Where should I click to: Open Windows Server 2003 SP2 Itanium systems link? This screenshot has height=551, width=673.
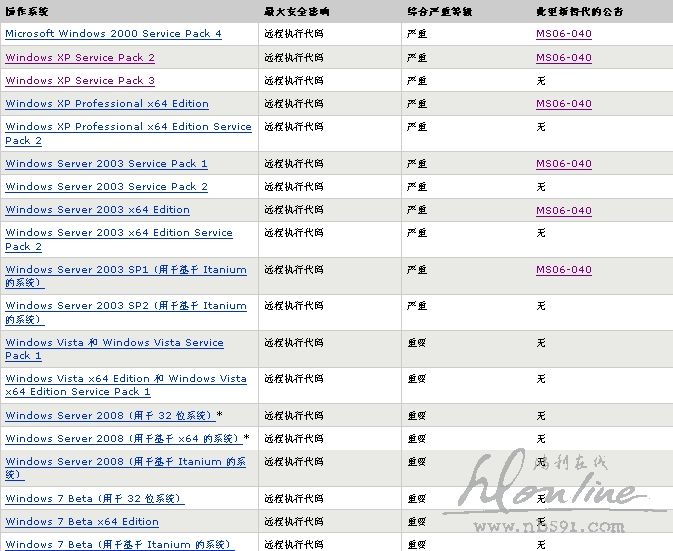126,312
